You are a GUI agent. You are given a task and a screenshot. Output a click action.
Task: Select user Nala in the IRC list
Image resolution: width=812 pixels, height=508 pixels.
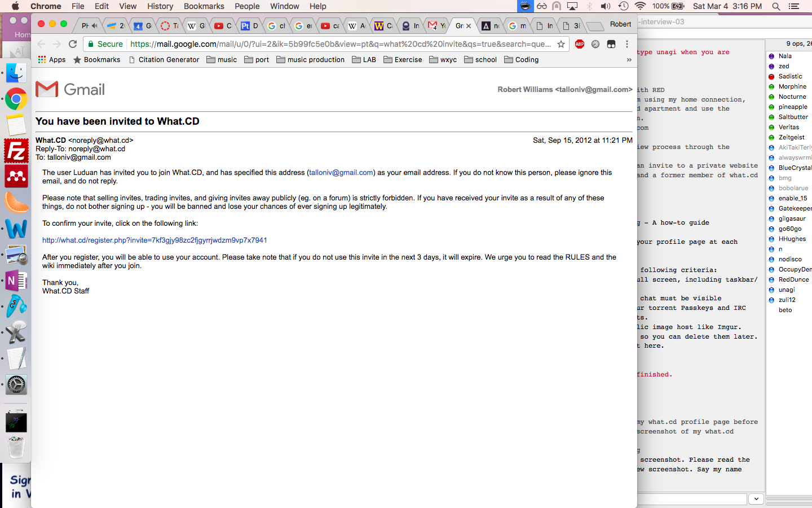(785, 56)
